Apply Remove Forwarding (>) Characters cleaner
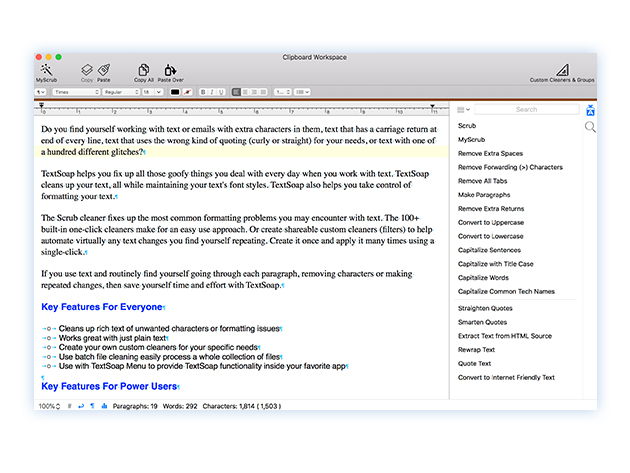 click(x=510, y=167)
